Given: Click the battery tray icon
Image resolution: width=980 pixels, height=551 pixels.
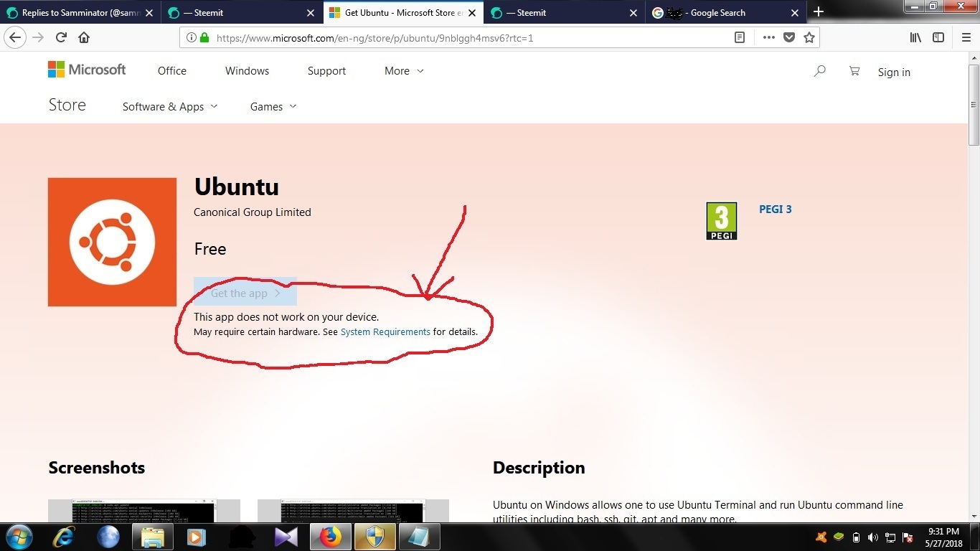Looking at the screenshot, I should click(x=856, y=537).
